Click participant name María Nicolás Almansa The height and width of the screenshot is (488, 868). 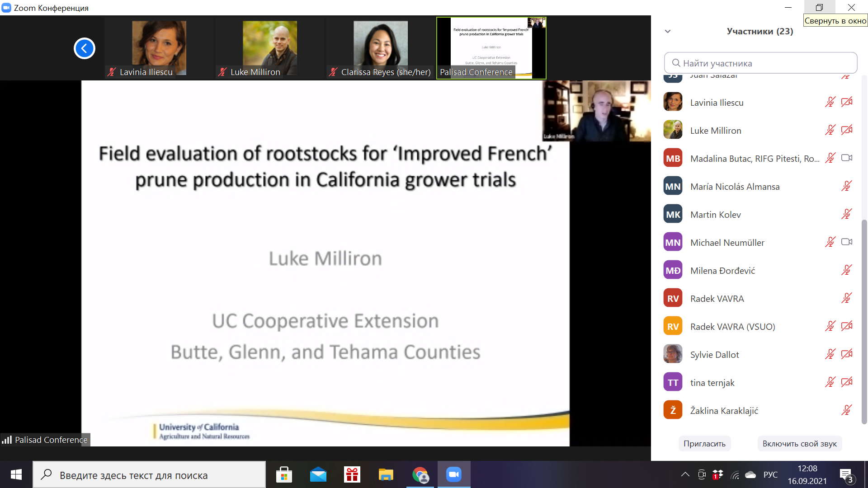735,187
